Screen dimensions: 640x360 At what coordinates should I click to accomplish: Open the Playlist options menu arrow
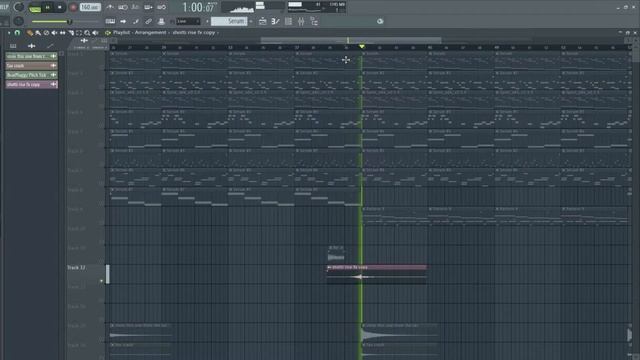[9, 33]
